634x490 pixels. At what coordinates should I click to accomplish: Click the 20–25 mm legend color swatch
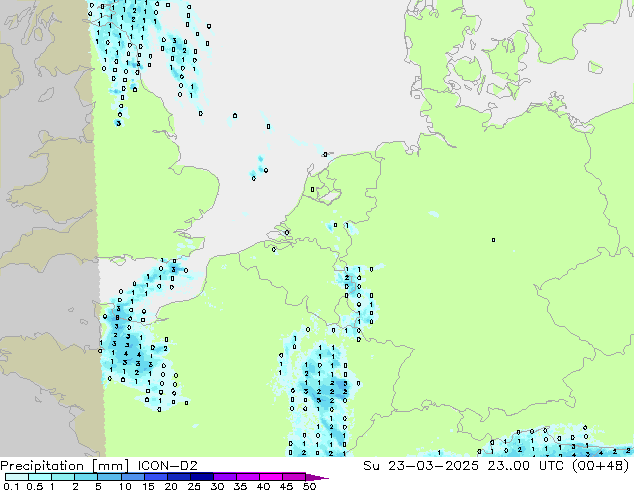click(178, 477)
